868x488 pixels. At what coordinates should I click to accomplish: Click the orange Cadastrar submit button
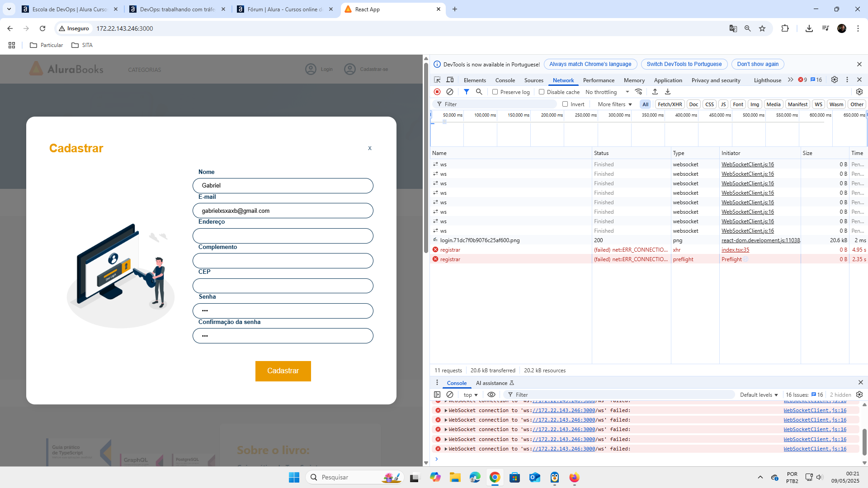(283, 371)
